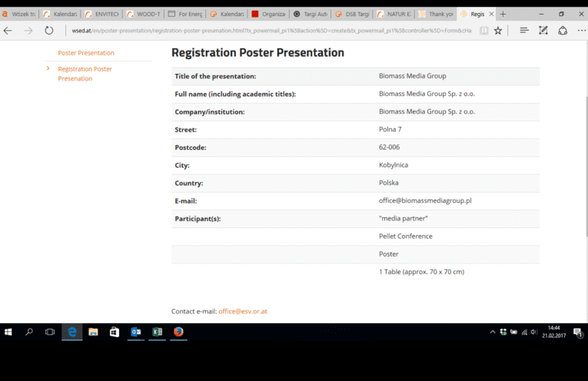Open the Windows Start menu

click(x=8, y=332)
